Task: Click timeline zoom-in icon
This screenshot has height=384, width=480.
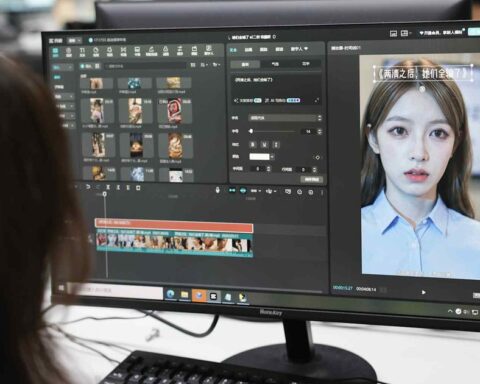Action: click(x=311, y=192)
